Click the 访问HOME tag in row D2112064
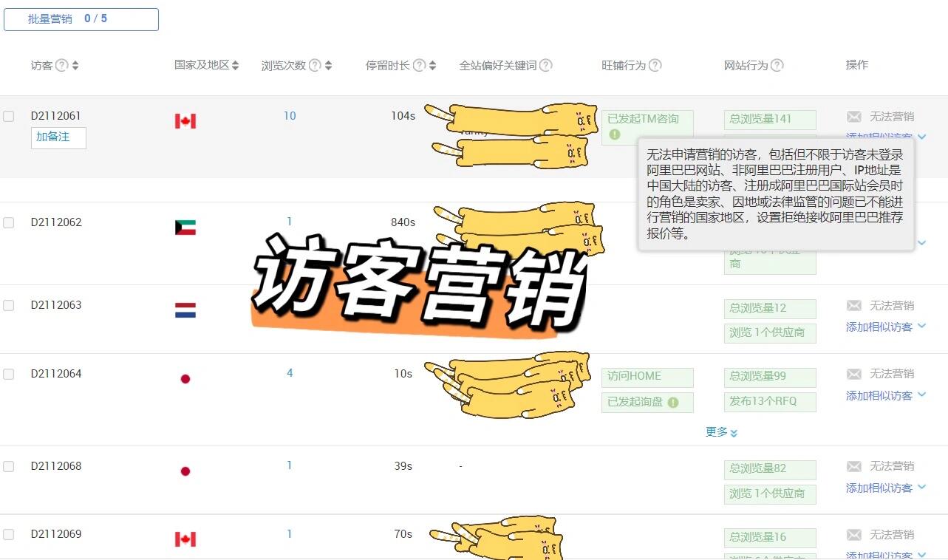The width and height of the screenshot is (948, 560). tap(647, 378)
